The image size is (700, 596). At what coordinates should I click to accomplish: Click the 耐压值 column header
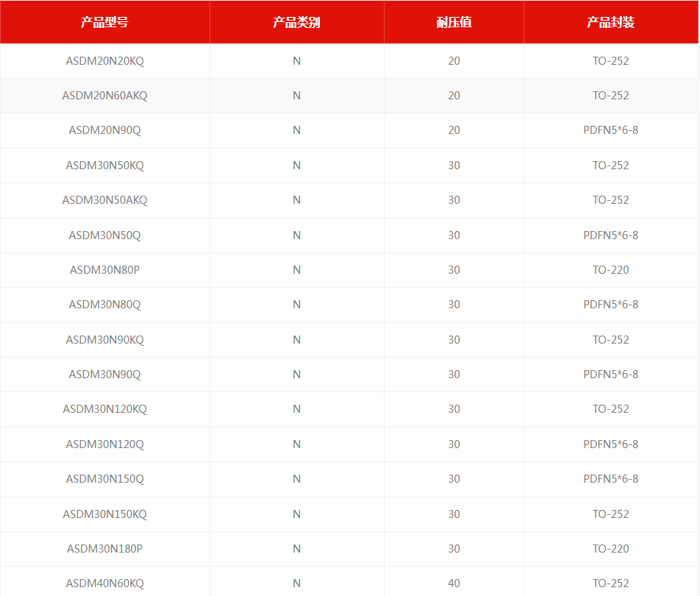[454, 22]
